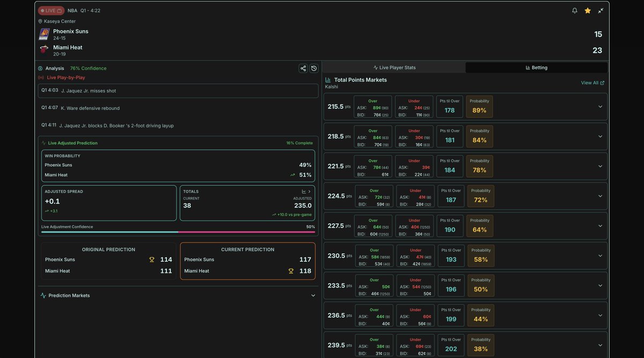Viewport: 644px width, 358px height.
Task: Open the Totals detail arrow
Action: (310, 191)
